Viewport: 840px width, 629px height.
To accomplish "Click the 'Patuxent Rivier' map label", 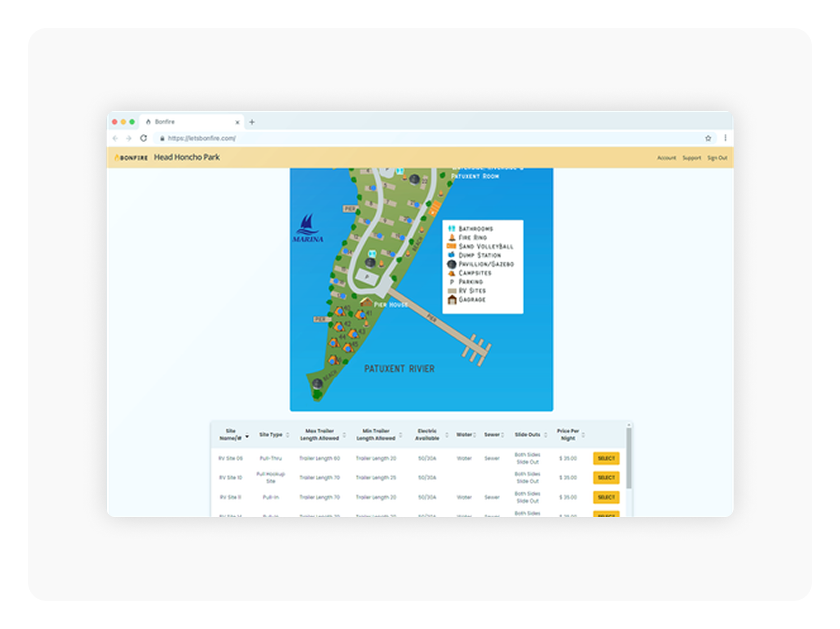I will [399, 369].
